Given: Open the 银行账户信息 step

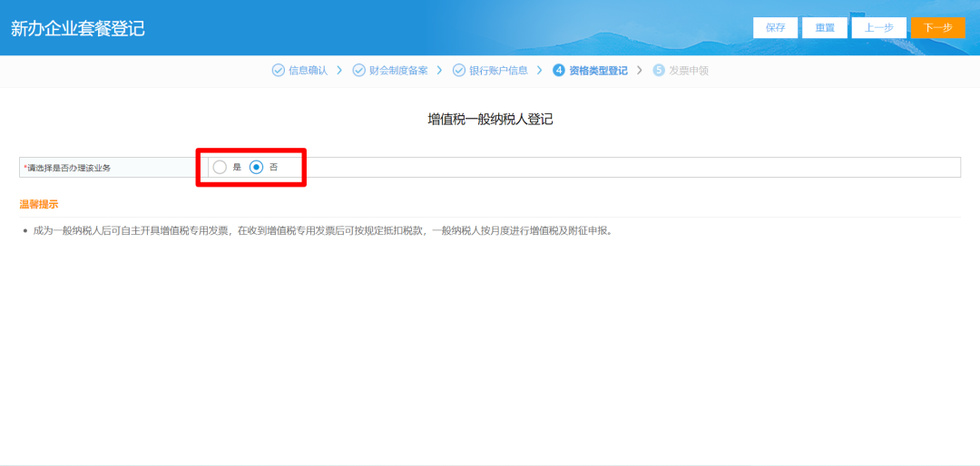Looking at the screenshot, I should click(x=499, y=71).
